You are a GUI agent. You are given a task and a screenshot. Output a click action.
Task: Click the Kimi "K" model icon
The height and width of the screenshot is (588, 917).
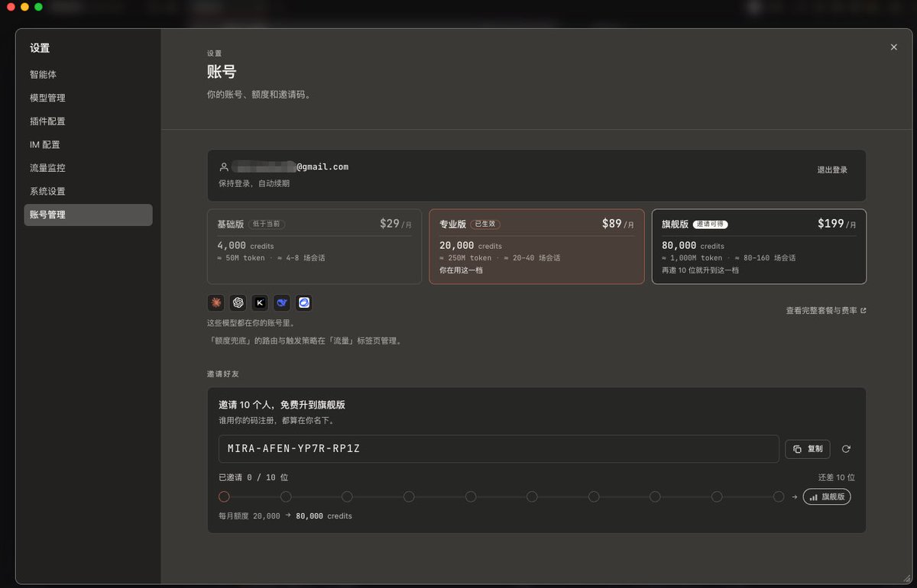(x=261, y=303)
